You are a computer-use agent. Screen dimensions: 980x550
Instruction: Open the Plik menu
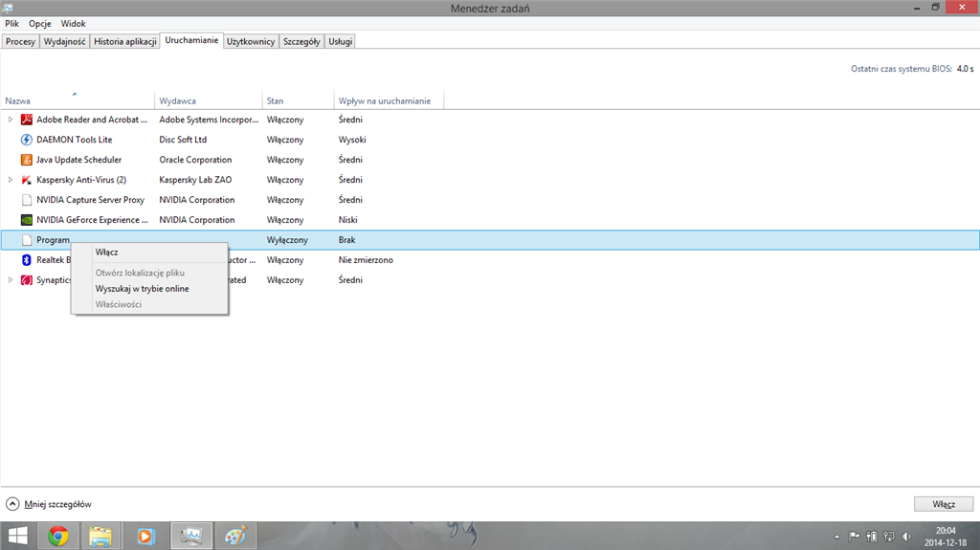pos(11,24)
